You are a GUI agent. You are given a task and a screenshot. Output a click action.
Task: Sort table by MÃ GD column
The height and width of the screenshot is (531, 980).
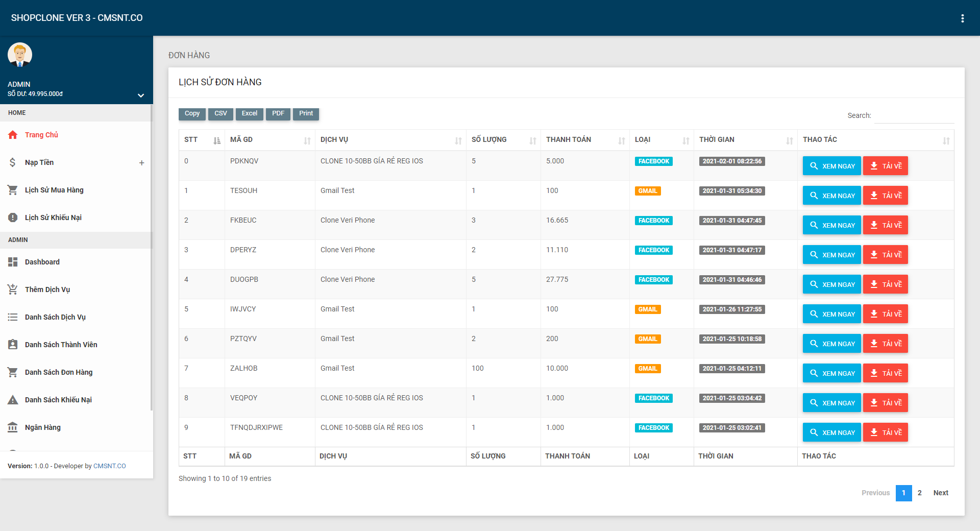coord(270,140)
